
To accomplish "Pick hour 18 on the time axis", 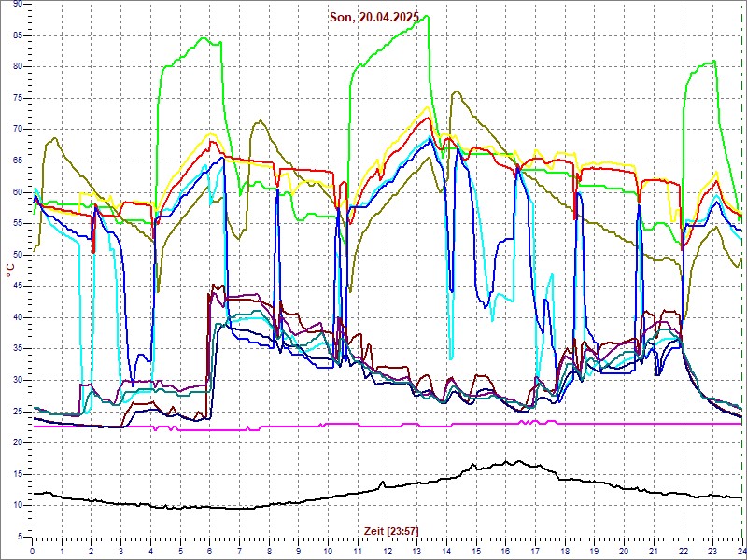I will coord(564,551).
